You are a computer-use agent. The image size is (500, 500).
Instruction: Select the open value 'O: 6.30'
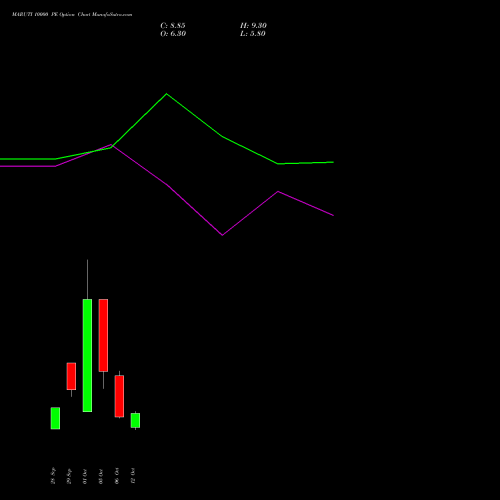173,34
